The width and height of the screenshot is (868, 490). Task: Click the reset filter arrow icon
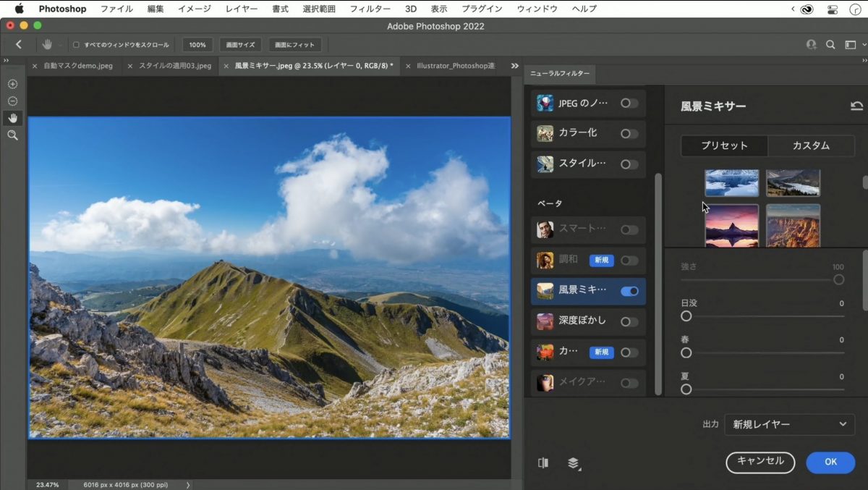856,106
